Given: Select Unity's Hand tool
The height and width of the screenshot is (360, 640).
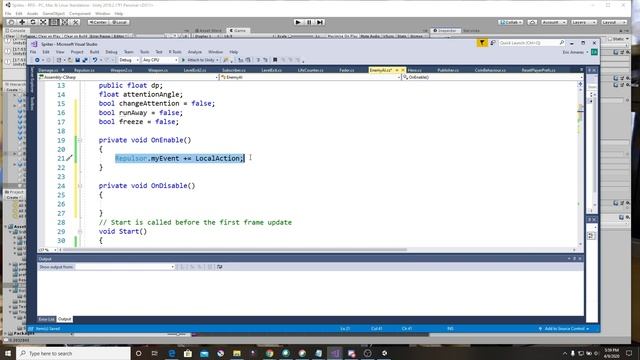Looking at the screenshot, I should pos(11,22).
